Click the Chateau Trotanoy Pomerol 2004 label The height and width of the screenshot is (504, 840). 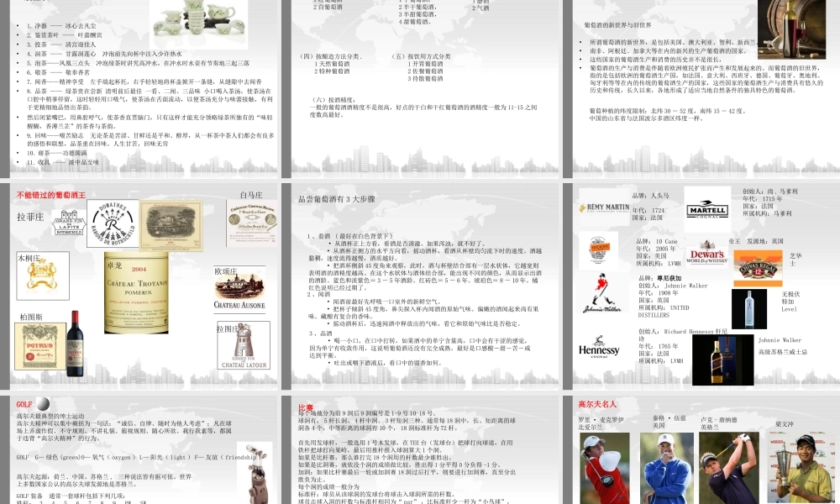click(136, 293)
